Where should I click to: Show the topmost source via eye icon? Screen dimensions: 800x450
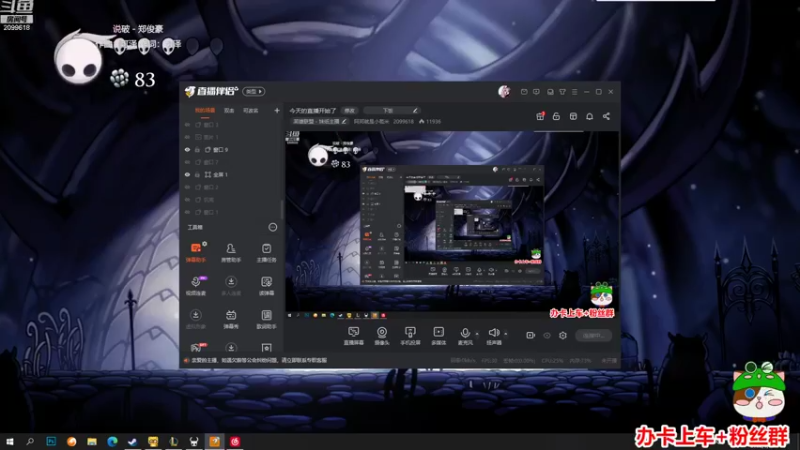(x=187, y=124)
